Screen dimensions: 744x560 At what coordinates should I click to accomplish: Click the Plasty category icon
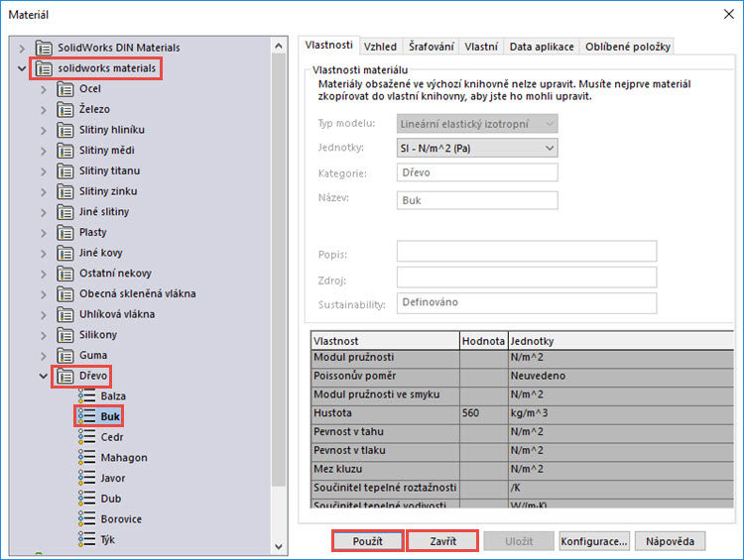click(65, 232)
